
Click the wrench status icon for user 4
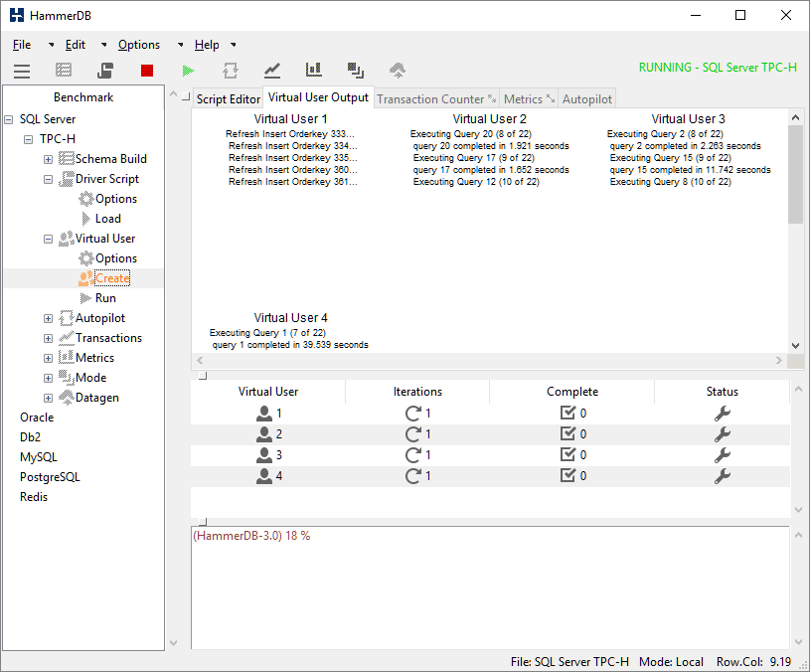pyautogui.click(x=723, y=476)
